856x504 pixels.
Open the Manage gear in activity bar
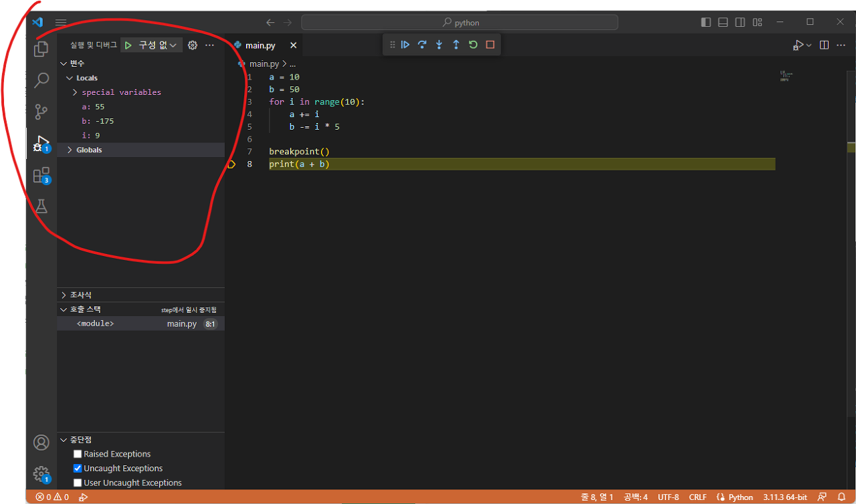coord(41,475)
